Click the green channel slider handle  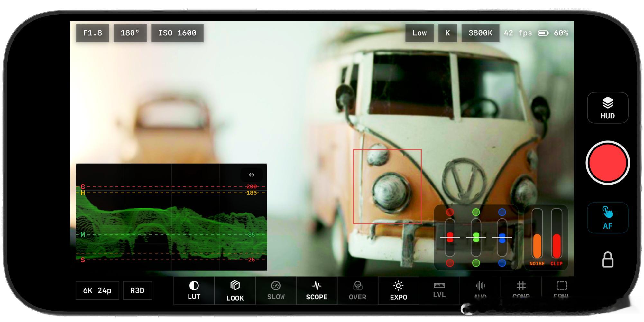476,237
